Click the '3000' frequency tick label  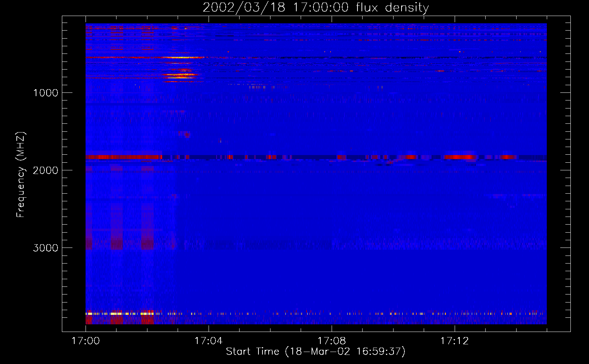[46, 248]
